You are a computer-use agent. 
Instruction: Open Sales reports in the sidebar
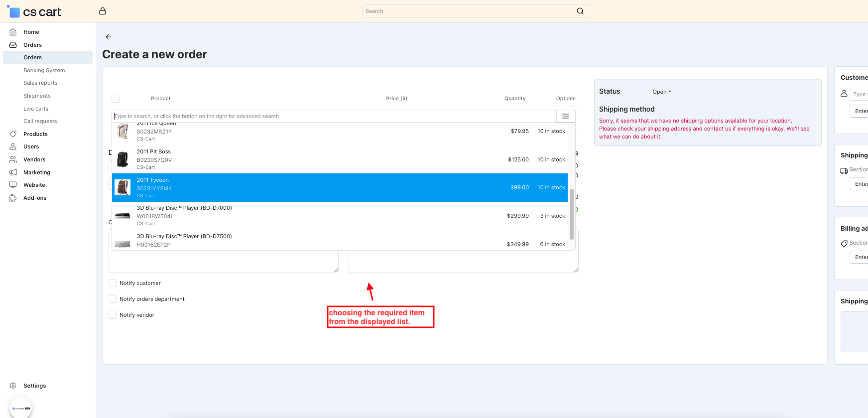(x=40, y=83)
